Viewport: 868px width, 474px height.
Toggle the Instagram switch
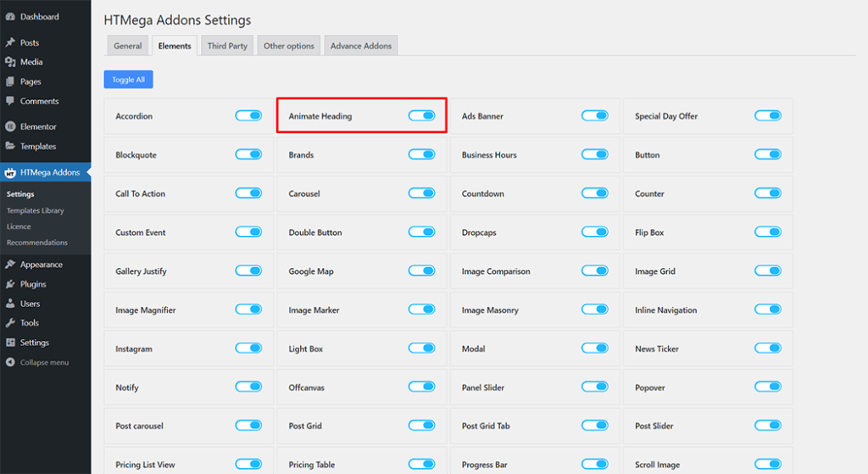(248, 349)
